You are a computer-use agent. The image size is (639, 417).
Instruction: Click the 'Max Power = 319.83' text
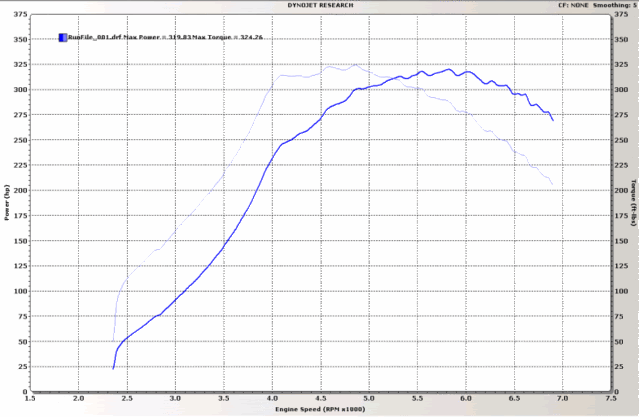click(157, 38)
